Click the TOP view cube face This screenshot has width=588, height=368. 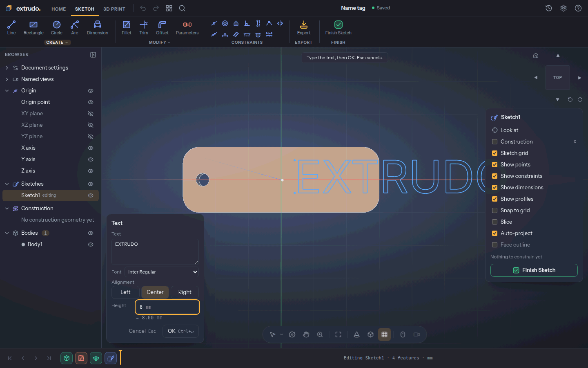pyautogui.click(x=558, y=78)
